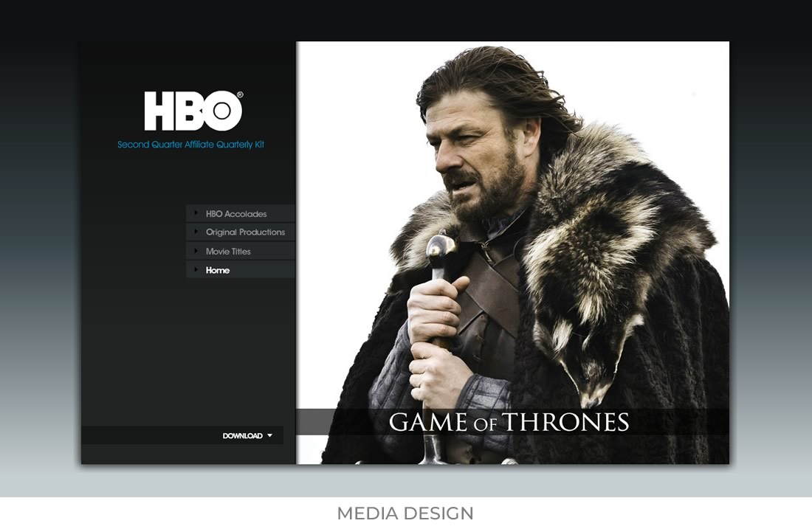812x529 pixels.
Task: Open the Movie Titles section
Action: coord(241,251)
